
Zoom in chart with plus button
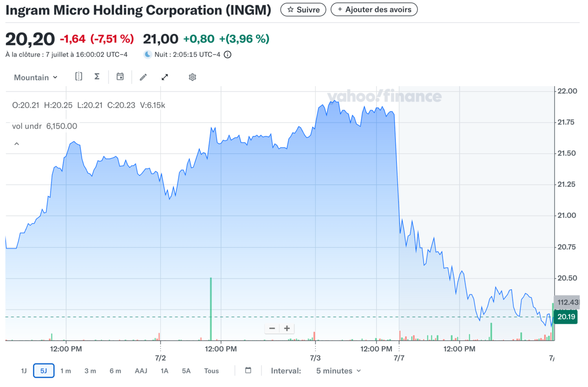click(287, 328)
